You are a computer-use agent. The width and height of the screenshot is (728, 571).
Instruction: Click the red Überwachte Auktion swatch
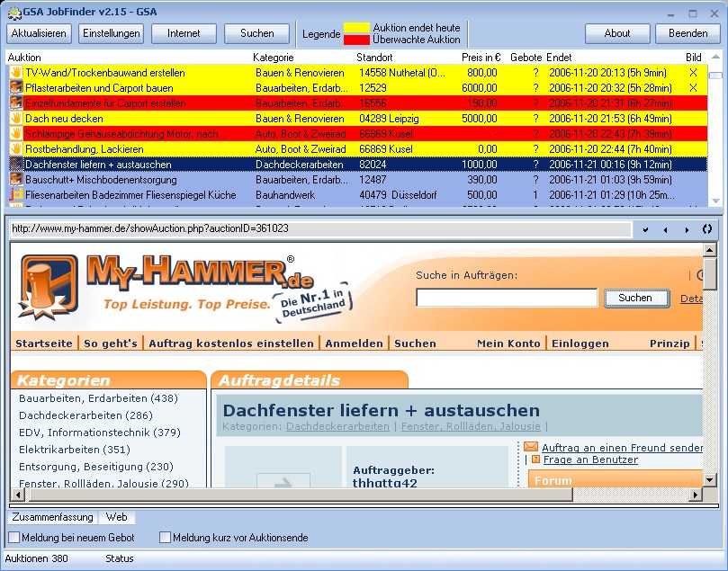coord(356,40)
